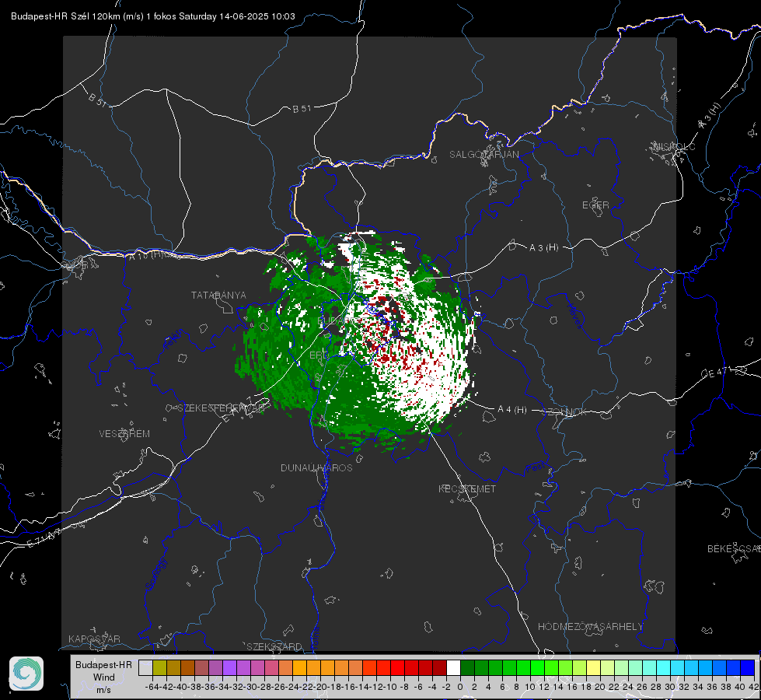The height and width of the screenshot is (700, 761).
Task: Click the MISKOLC city label
Action: pos(674,146)
